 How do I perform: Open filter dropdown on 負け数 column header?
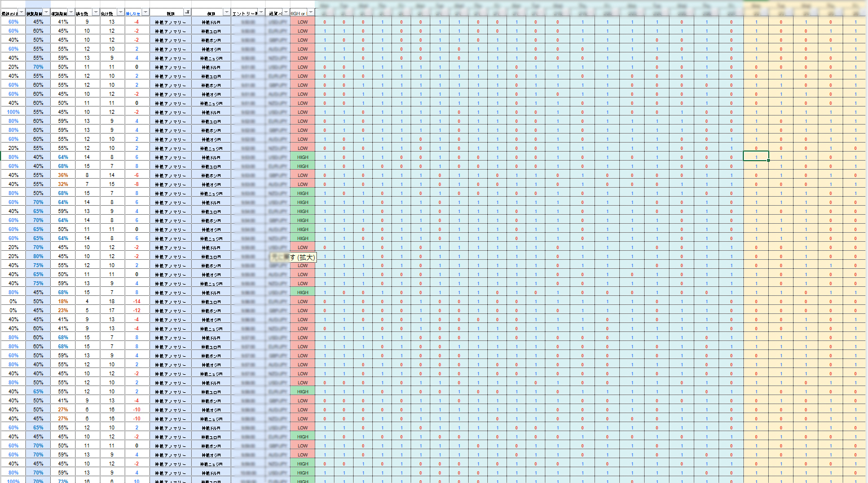[121, 12]
